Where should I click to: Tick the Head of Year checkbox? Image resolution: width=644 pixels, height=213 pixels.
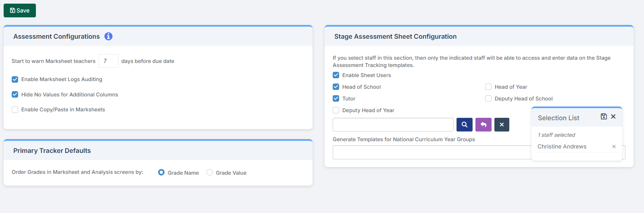pos(488,87)
